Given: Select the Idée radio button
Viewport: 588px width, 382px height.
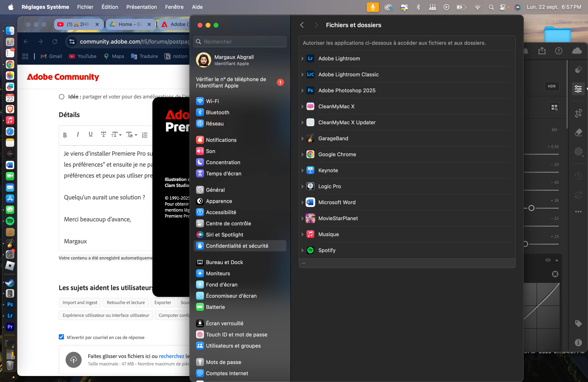Looking at the screenshot, I should coord(62,97).
